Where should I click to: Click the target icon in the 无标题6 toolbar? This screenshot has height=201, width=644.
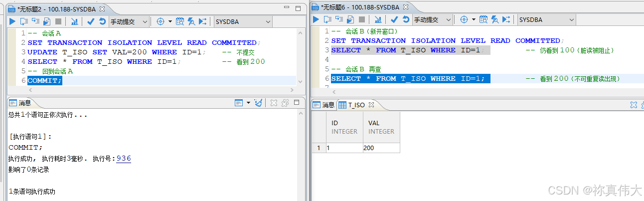464,19
